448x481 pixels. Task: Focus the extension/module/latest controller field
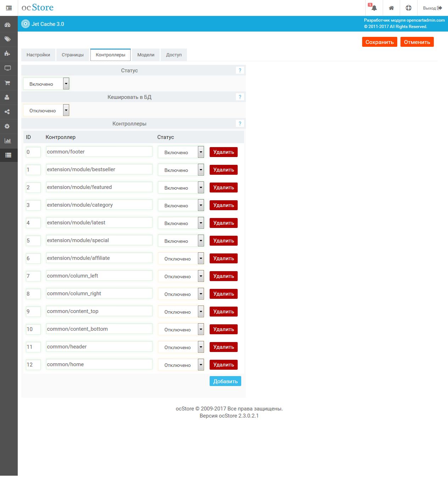click(x=99, y=223)
